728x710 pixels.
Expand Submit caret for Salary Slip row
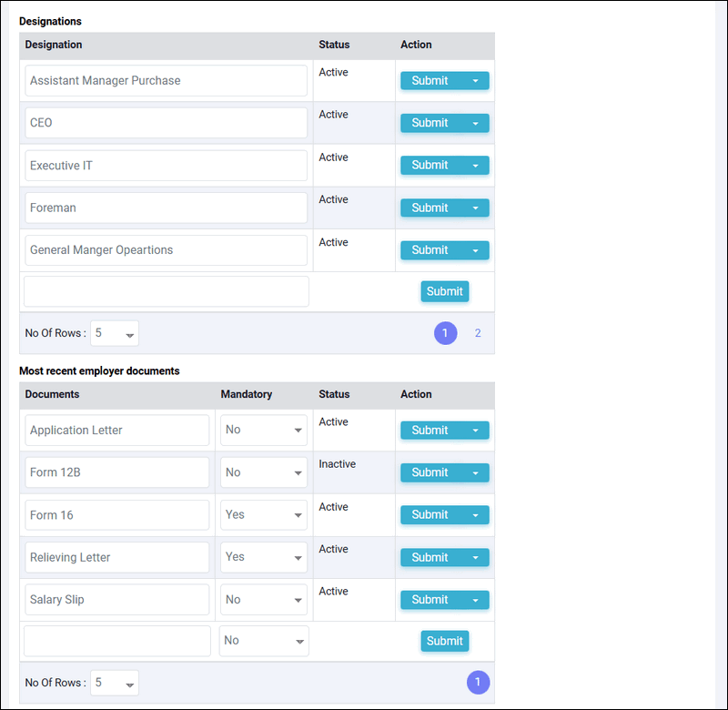coord(475,601)
